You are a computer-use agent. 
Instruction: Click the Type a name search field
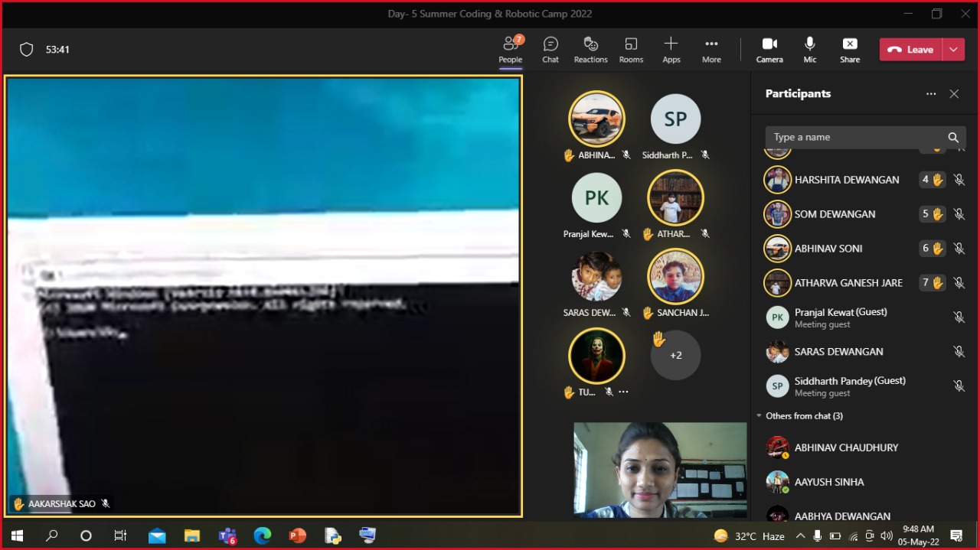coord(854,138)
